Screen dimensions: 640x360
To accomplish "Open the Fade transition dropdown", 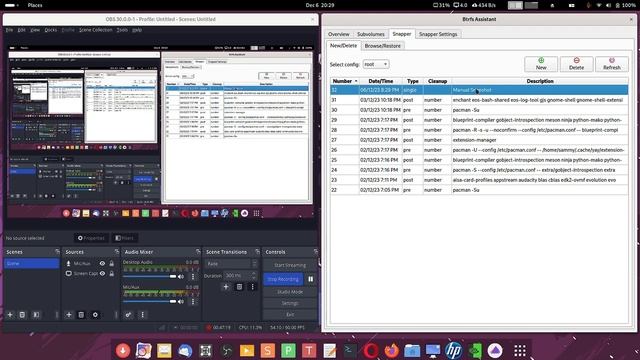I will click(231, 264).
